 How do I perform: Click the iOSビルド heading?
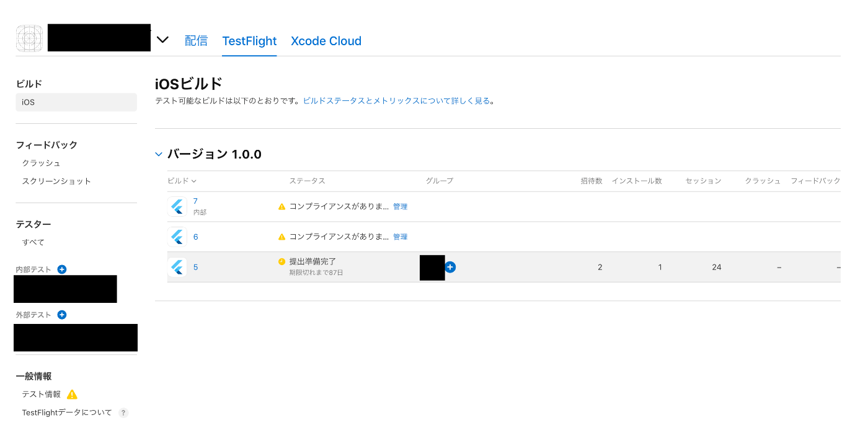(x=188, y=84)
